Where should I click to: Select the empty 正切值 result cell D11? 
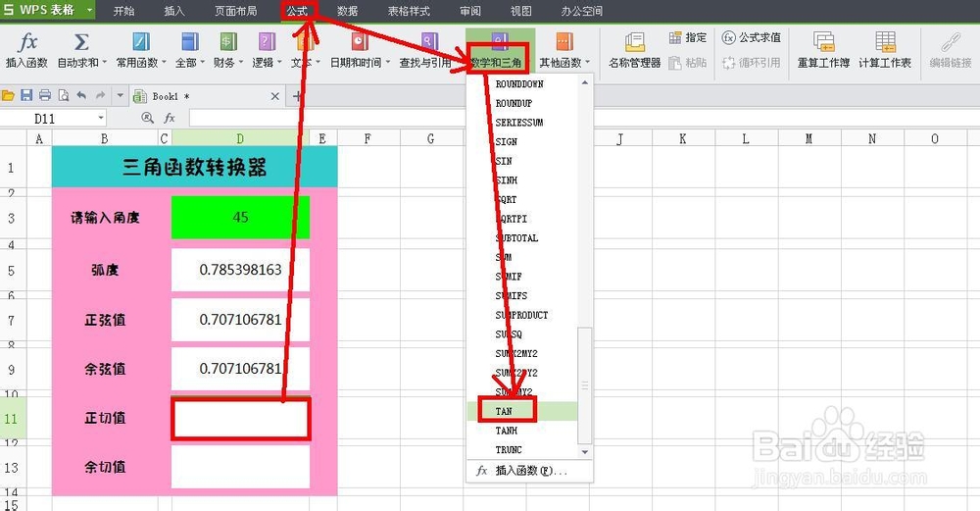(241, 419)
